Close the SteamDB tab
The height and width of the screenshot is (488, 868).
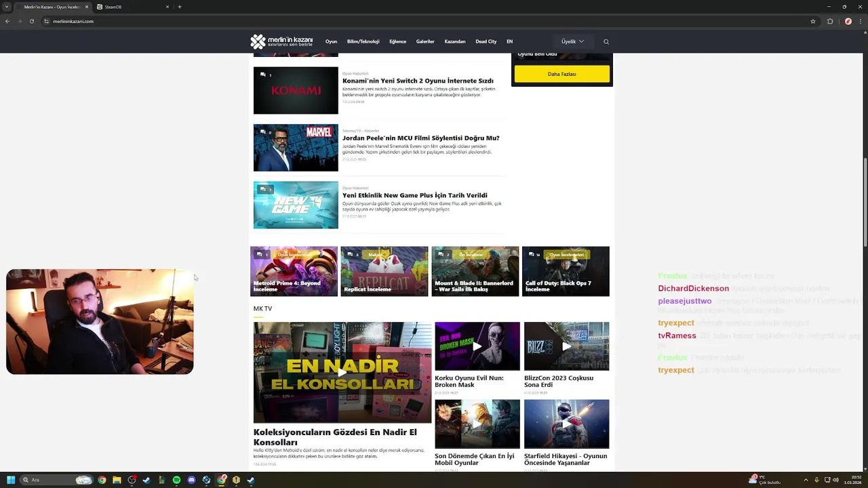[x=167, y=7]
